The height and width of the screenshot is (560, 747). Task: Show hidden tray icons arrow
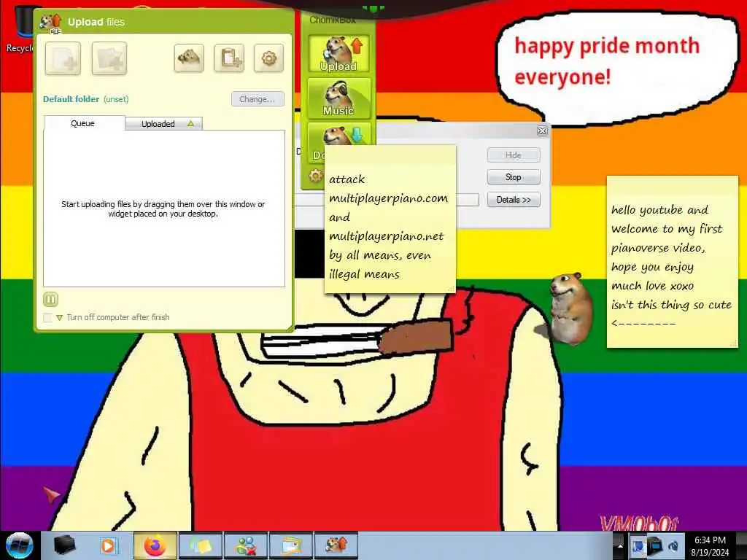pos(620,545)
